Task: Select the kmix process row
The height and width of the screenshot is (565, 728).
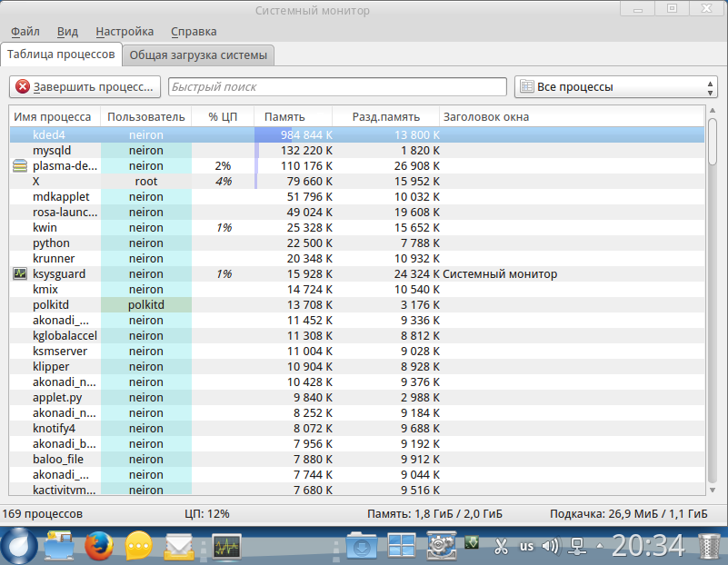Action: (356, 290)
